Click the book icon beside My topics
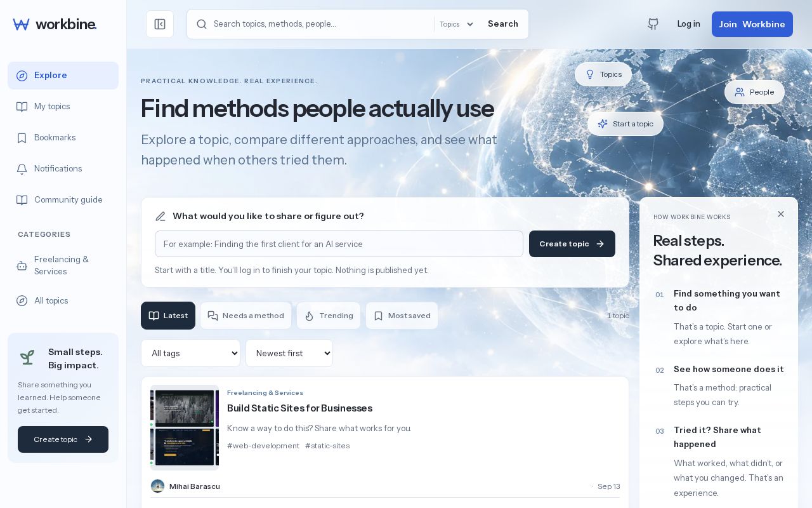This screenshot has width=812, height=508. [22, 107]
